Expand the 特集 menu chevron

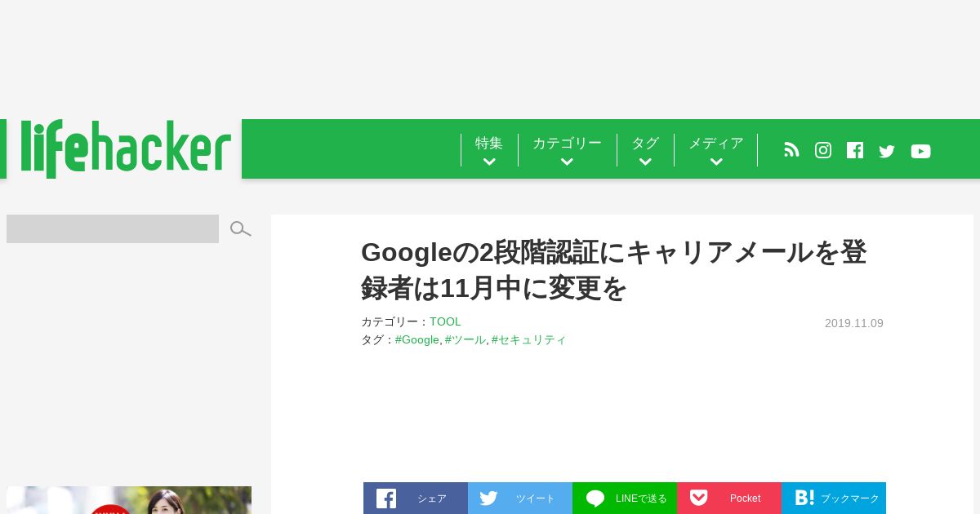point(489,162)
